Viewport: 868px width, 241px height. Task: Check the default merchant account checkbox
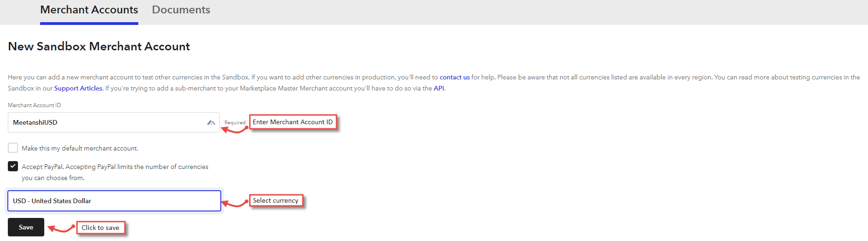click(13, 148)
